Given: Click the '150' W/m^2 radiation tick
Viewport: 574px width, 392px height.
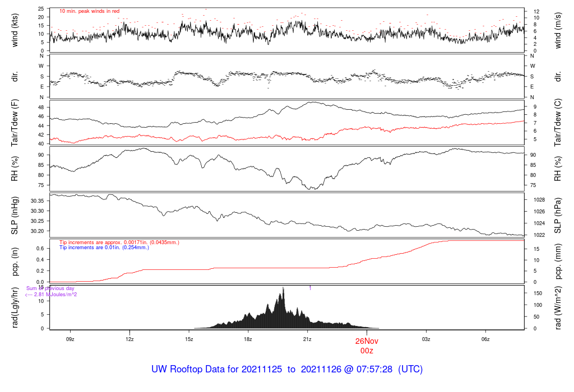Looking at the screenshot, I should coord(538,293).
